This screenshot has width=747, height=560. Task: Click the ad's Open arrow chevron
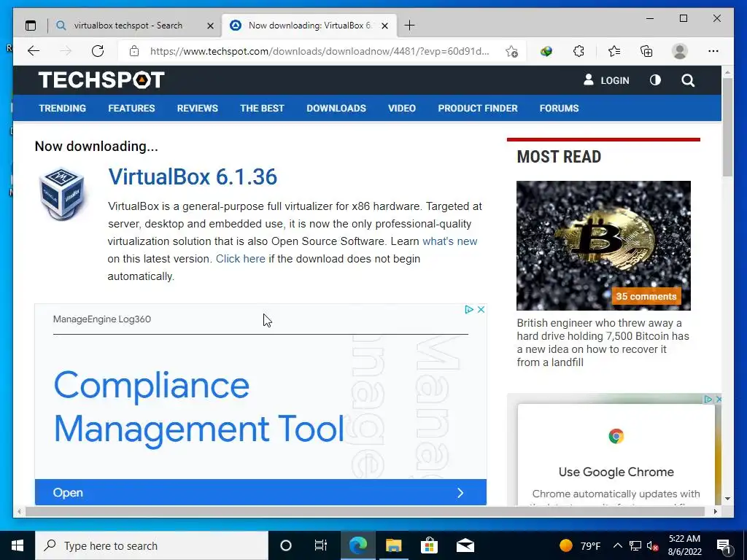(460, 493)
